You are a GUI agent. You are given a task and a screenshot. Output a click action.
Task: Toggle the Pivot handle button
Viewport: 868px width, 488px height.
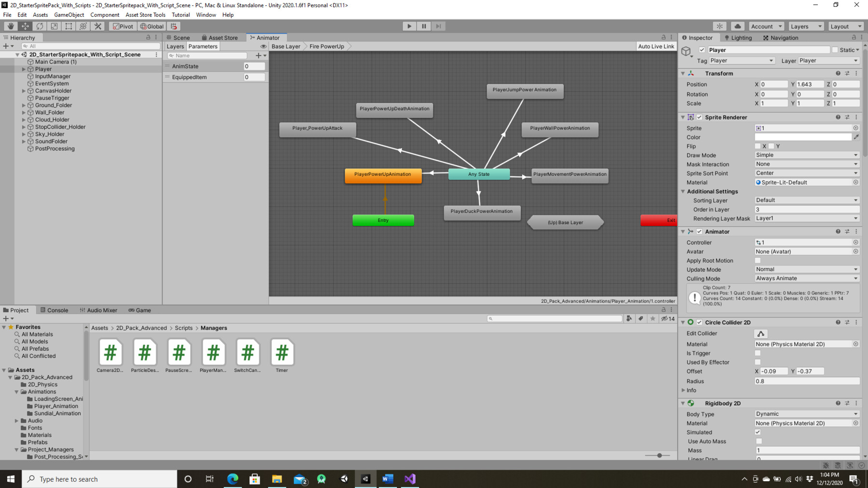(x=123, y=26)
